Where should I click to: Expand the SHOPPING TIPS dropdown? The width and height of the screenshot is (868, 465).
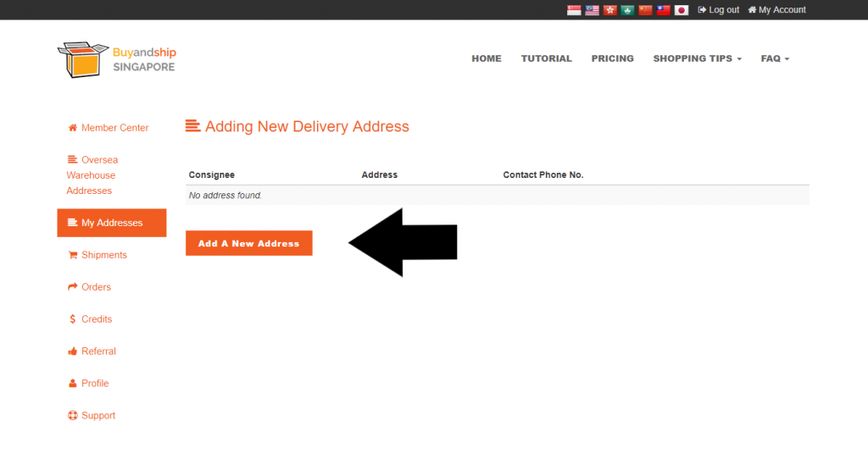tap(697, 58)
